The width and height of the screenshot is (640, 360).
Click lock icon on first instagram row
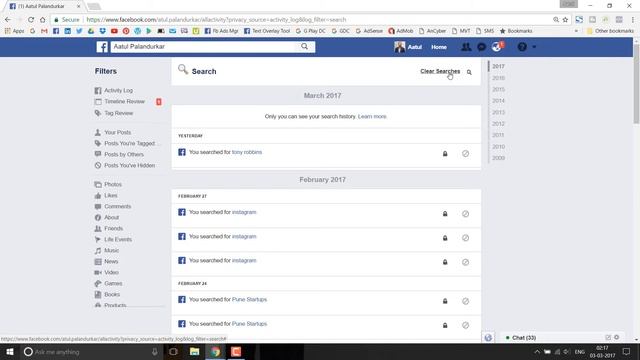(445, 213)
